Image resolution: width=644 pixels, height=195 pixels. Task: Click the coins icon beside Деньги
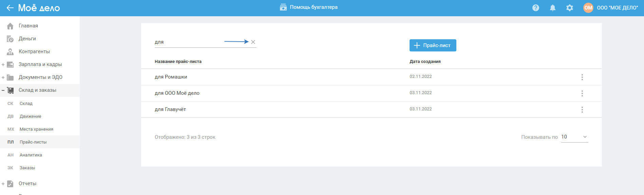10,39
